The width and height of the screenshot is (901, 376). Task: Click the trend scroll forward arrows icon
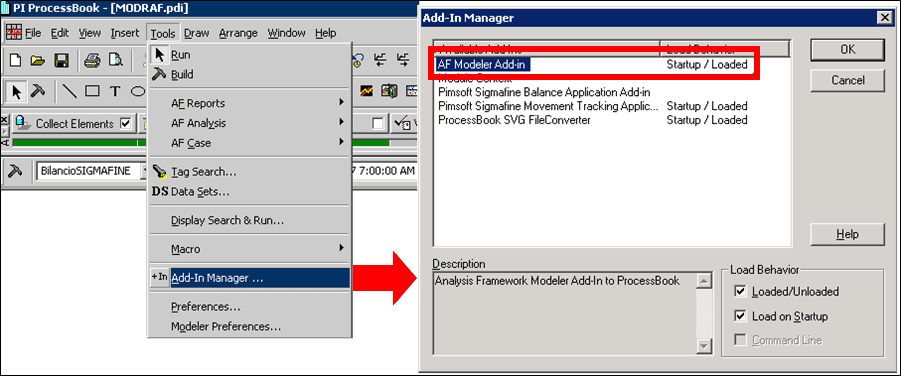pyautogui.click(x=403, y=59)
